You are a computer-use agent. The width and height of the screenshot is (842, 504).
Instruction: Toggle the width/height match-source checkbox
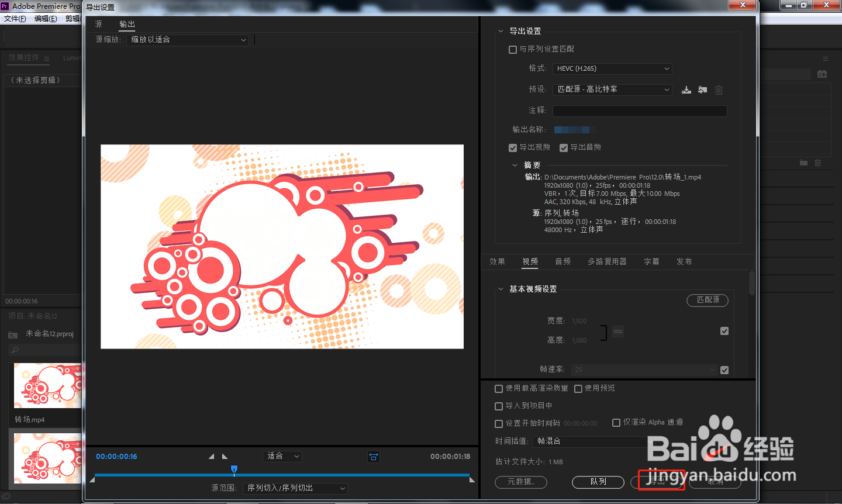pos(724,331)
